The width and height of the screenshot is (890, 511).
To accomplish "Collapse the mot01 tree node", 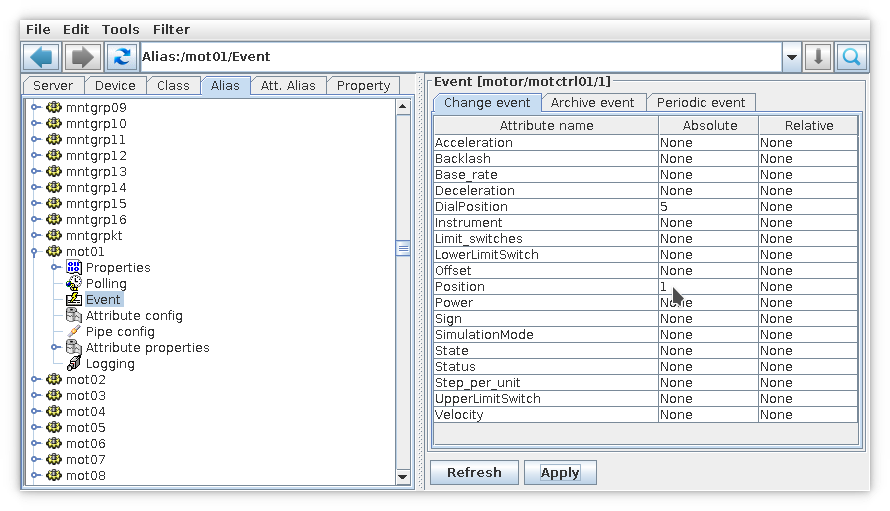I will [35, 252].
